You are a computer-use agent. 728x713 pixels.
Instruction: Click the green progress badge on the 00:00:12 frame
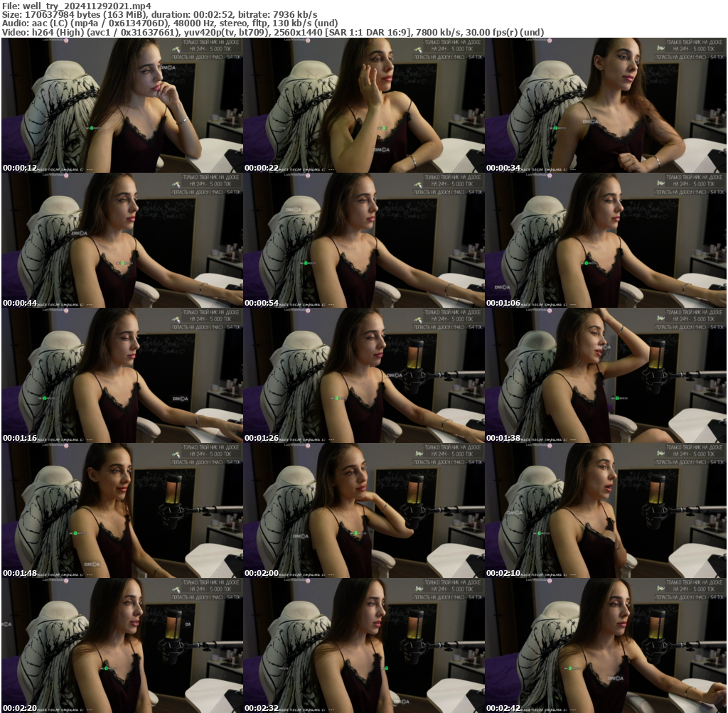tap(91, 128)
